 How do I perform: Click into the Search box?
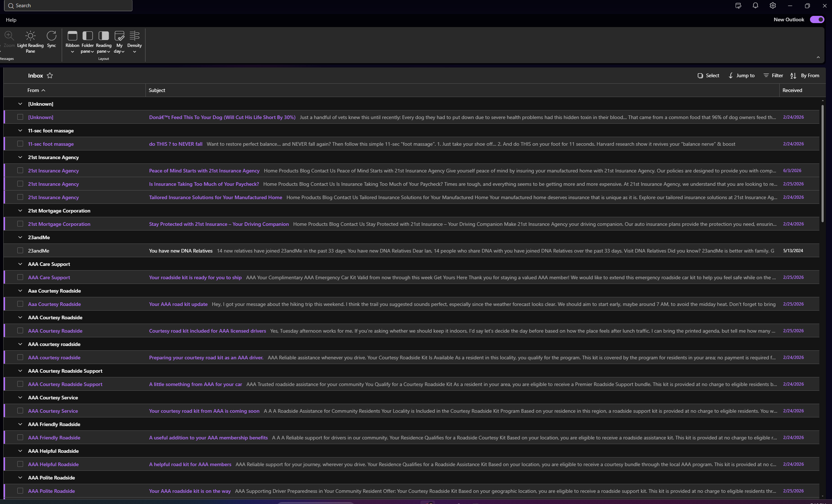pos(68,6)
